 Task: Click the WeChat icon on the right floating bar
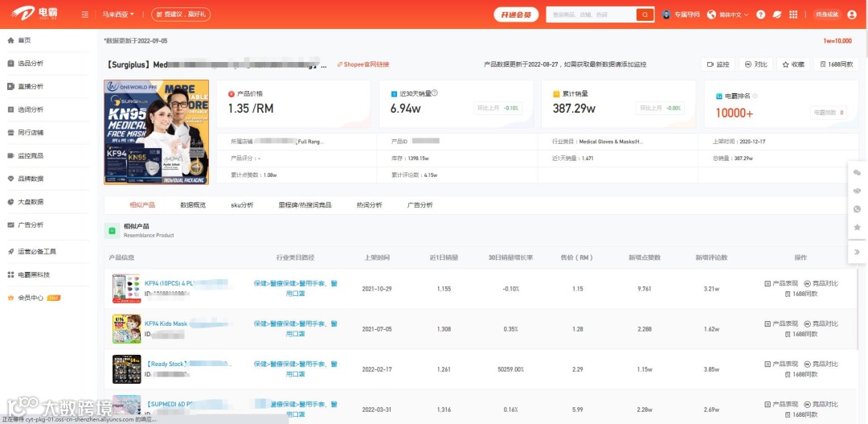(858, 173)
